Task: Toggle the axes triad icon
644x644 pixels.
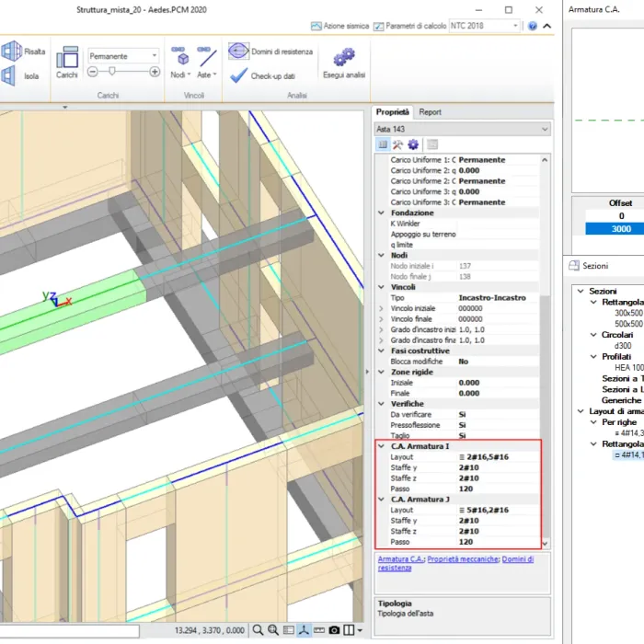Action: click(x=304, y=629)
